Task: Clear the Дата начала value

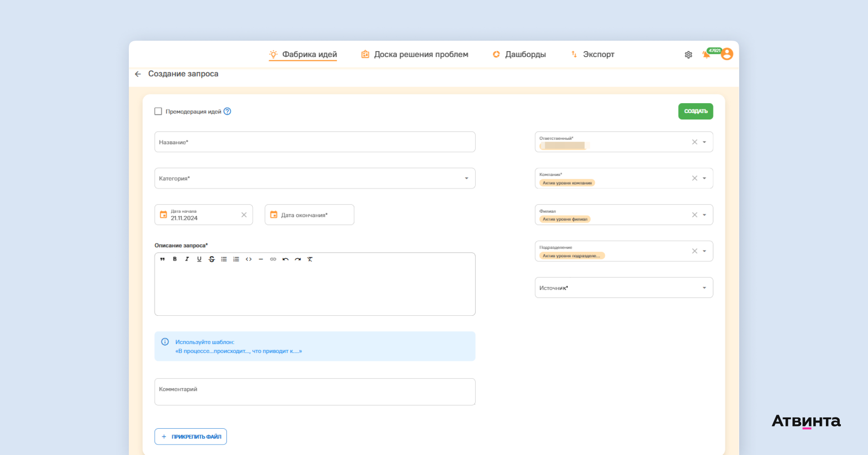Action: 244,215
